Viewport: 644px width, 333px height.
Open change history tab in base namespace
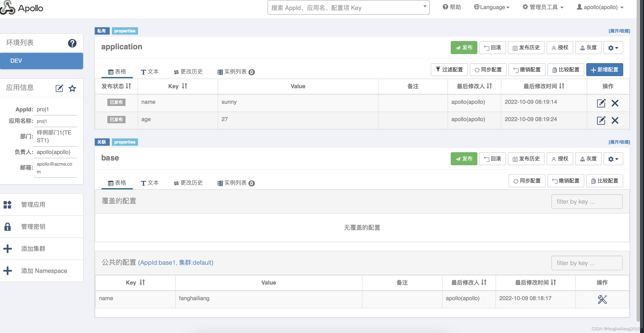coord(188,183)
